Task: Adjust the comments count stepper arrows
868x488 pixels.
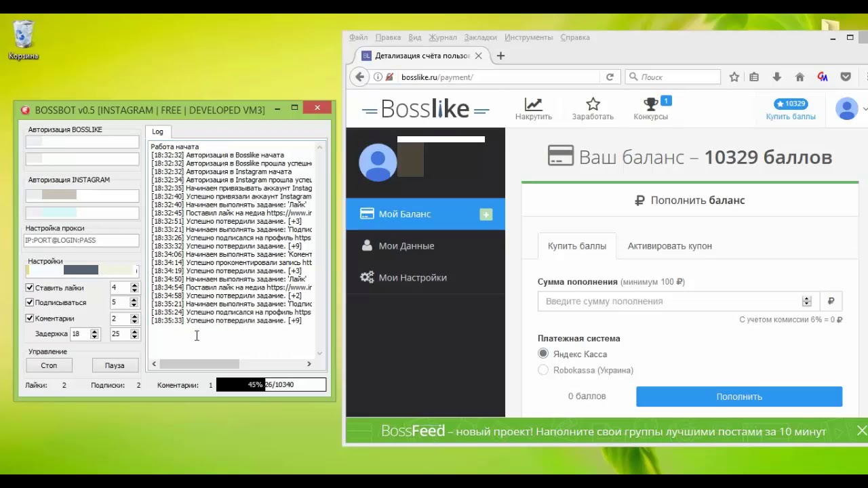Action: (134, 318)
